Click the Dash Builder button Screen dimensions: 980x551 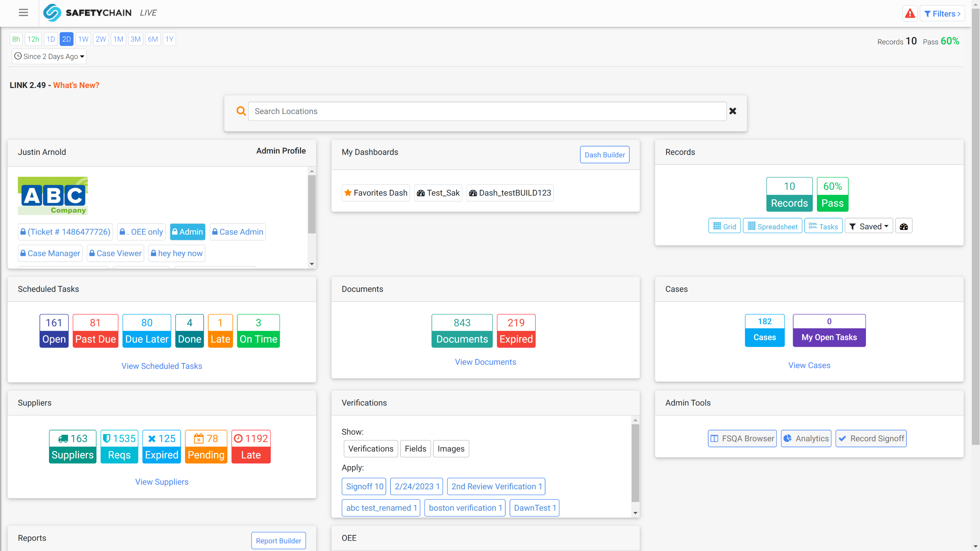pyautogui.click(x=604, y=155)
